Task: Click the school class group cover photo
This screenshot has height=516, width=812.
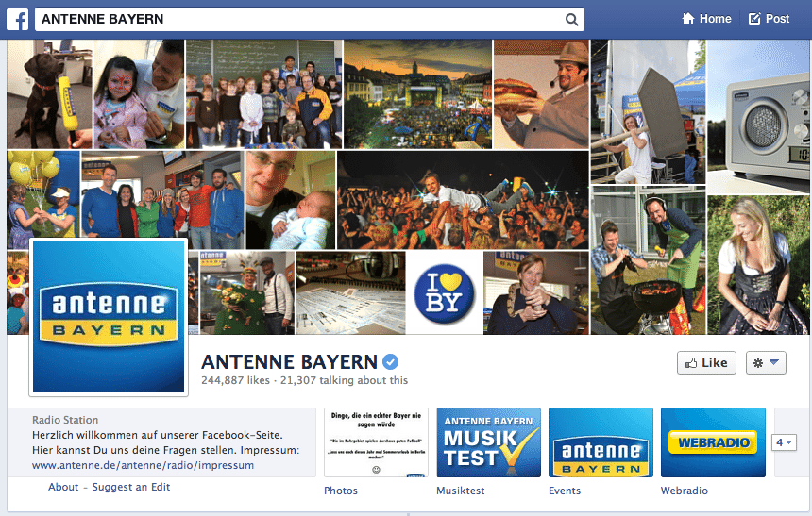Action: pos(264,94)
